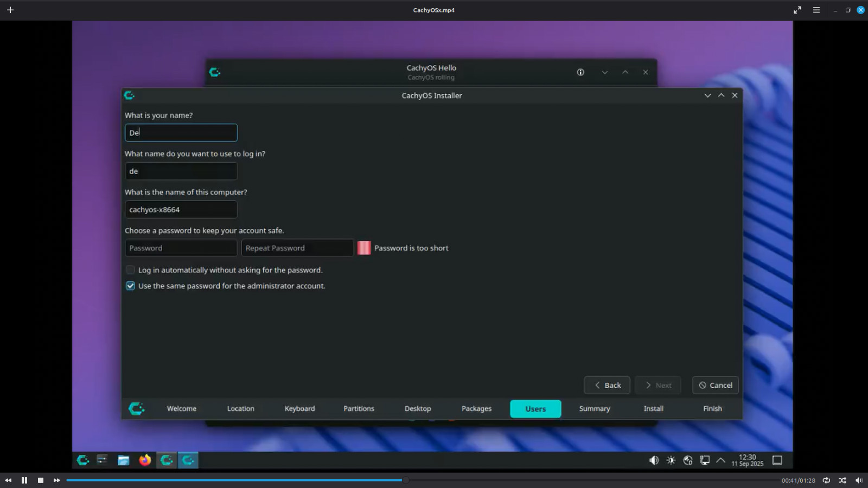Screen dimensions: 868x488
Task: Open brightness settings tray icon
Action: click(671, 460)
